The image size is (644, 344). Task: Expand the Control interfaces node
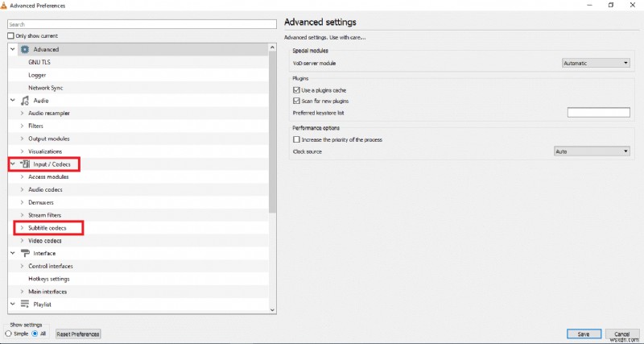(23, 266)
